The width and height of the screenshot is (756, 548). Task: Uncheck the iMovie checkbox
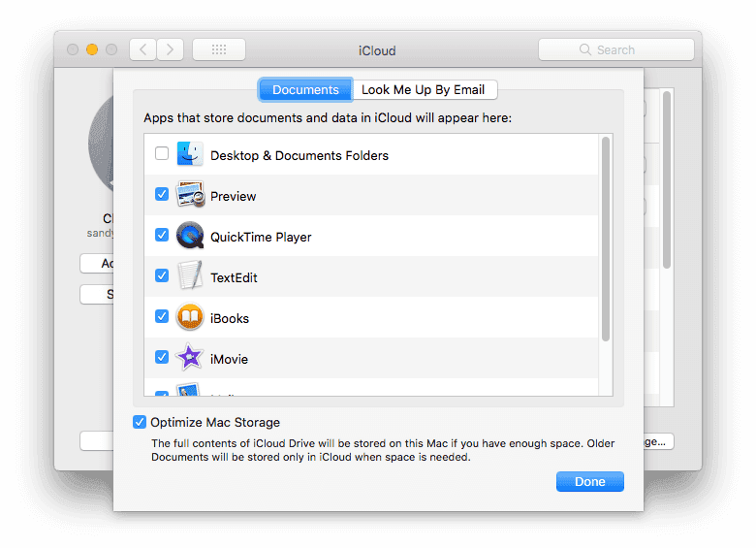pyautogui.click(x=162, y=358)
